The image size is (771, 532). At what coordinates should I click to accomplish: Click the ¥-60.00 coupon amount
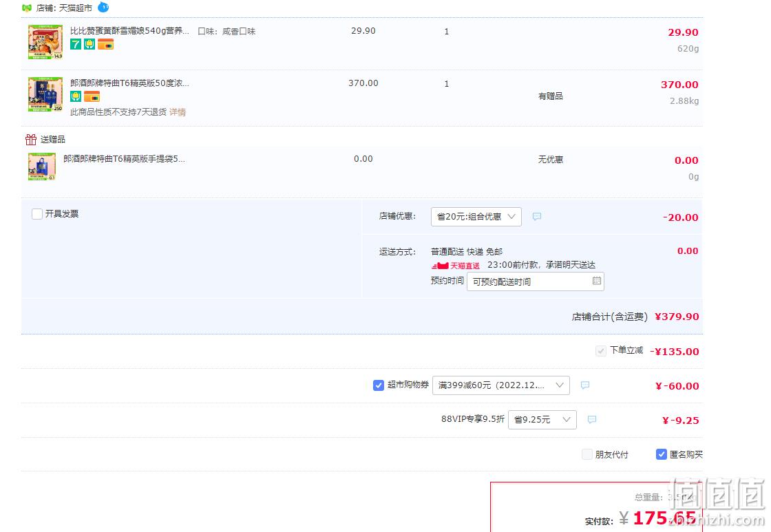coord(677,386)
